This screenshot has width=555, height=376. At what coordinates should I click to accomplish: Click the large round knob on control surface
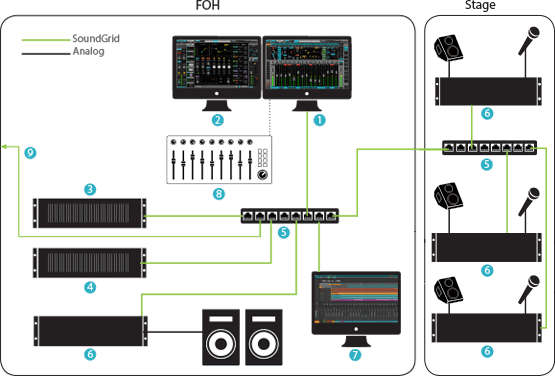(x=263, y=175)
